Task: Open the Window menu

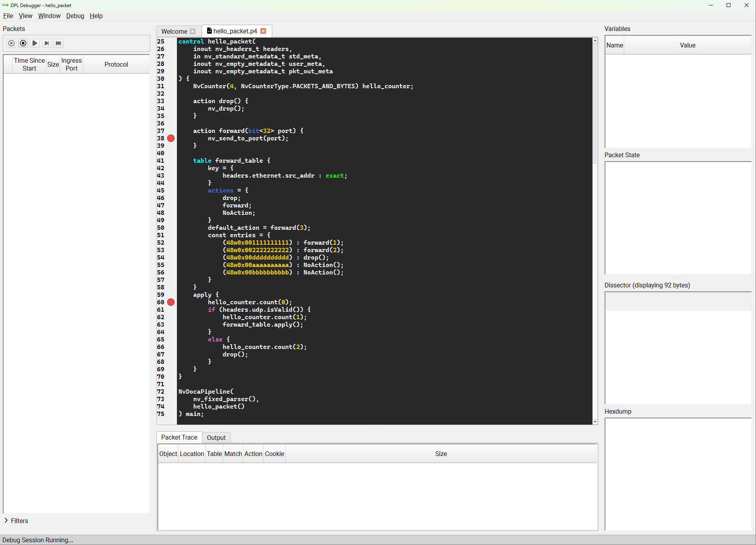Action: tap(49, 16)
